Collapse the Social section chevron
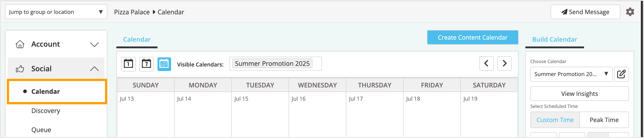 [x=95, y=68]
